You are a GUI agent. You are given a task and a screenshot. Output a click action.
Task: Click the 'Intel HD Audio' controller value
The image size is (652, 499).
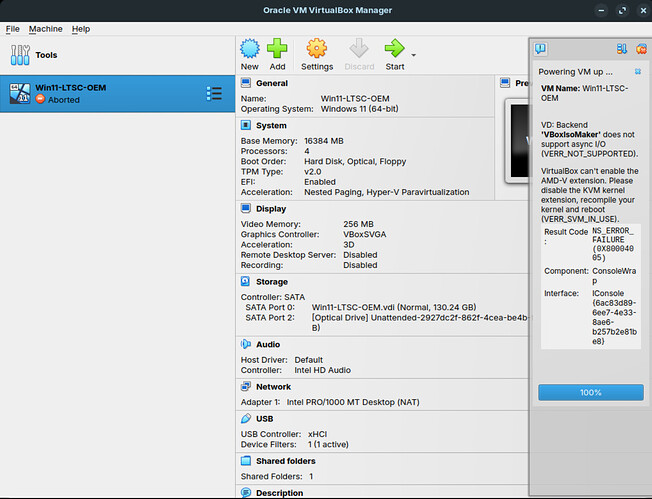322,370
